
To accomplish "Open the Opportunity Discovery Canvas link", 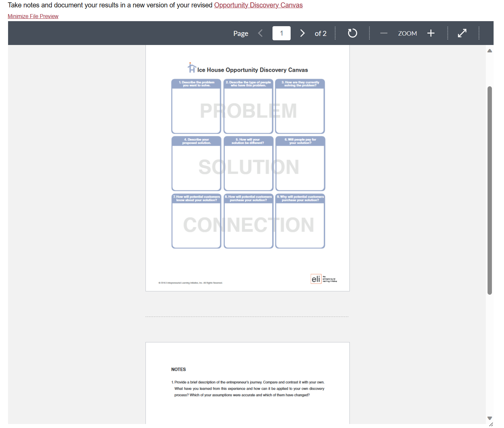I will point(258,5).
